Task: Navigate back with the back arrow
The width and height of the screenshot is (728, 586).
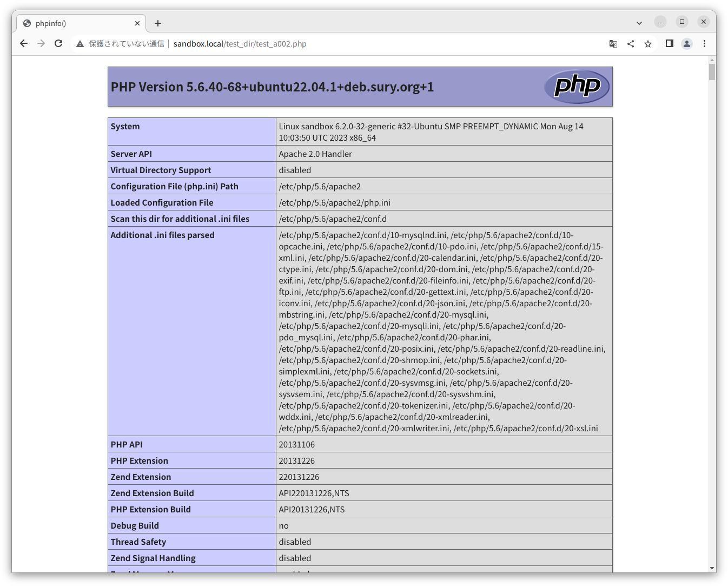Action: [23, 44]
